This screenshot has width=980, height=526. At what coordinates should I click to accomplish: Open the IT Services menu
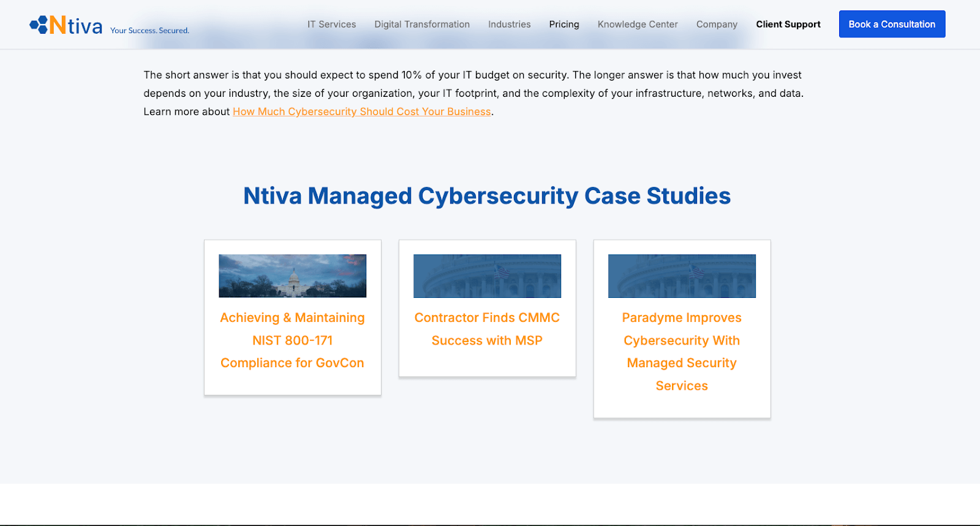[x=331, y=25]
